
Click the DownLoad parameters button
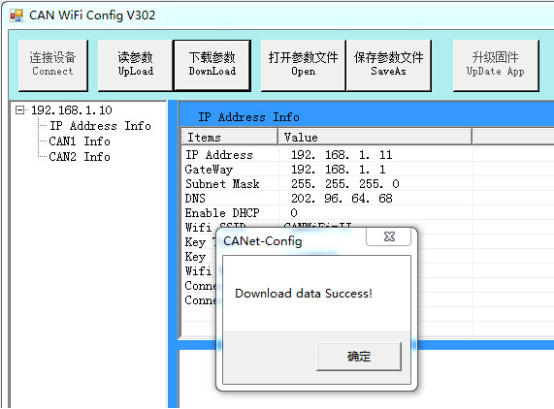click(x=212, y=65)
